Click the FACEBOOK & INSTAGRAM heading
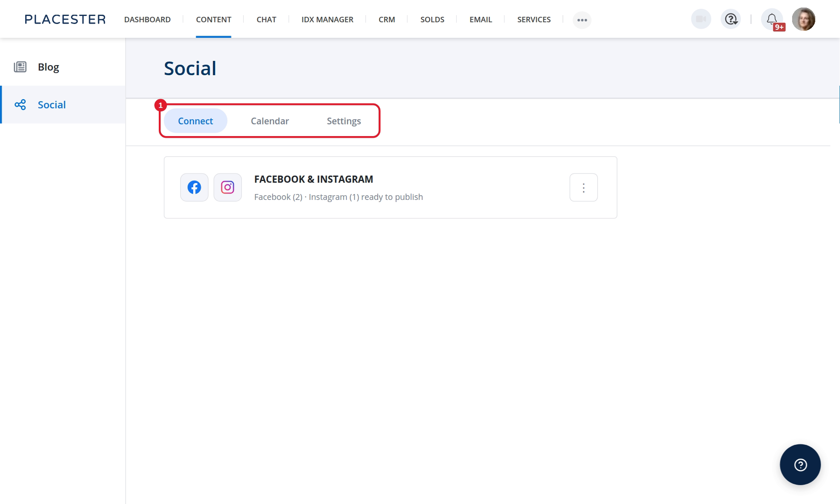840x504 pixels. (313, 179)
